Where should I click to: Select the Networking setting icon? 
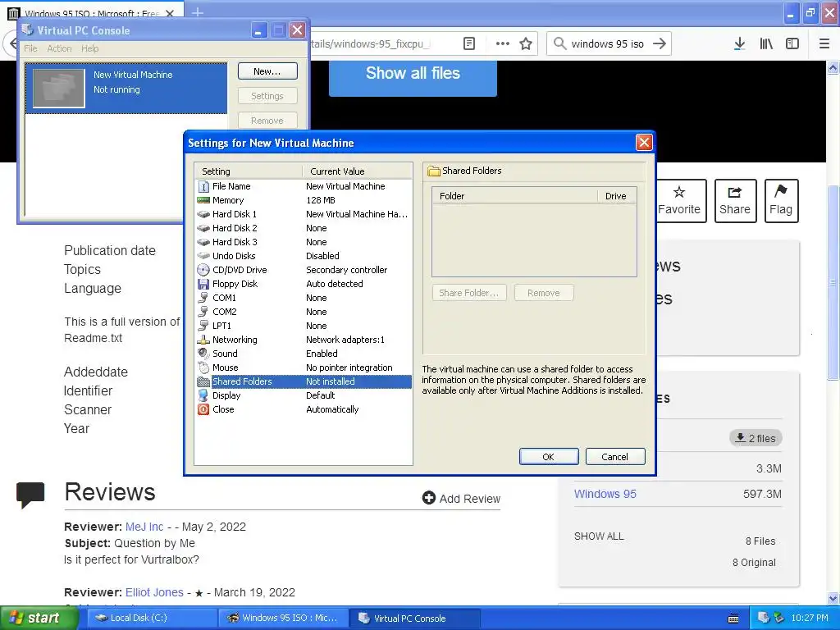tap(203, 340)
